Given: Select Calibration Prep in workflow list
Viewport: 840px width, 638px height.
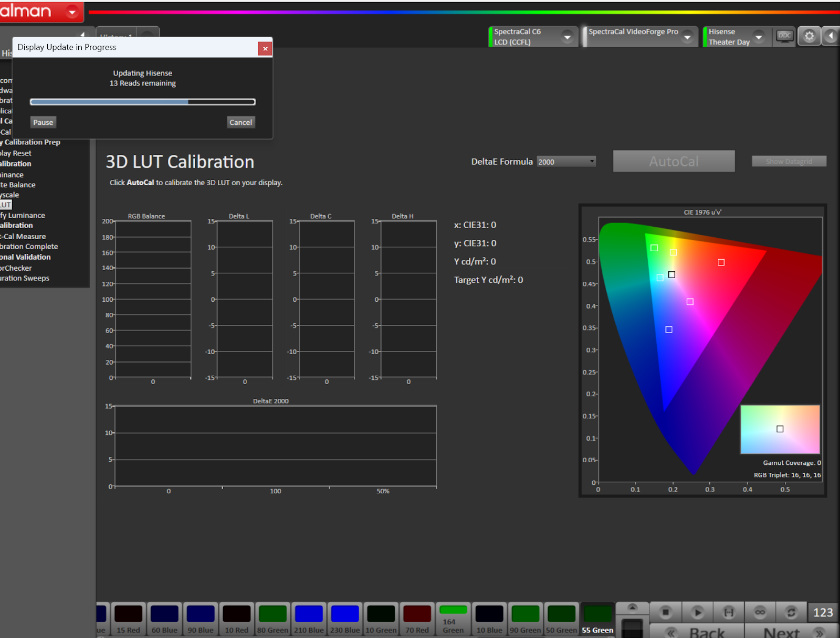Looking at the screenshot, I should tap(30, 142).
